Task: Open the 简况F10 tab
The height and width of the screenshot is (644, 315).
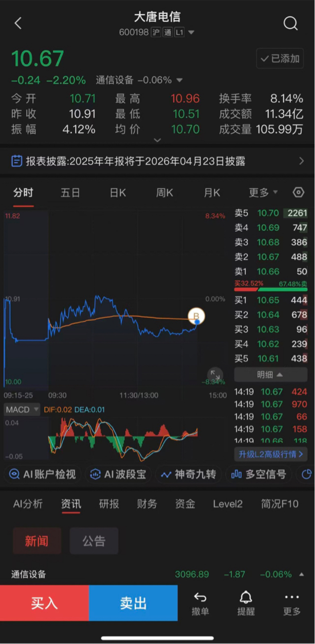Action: click(x=280, y=504)
